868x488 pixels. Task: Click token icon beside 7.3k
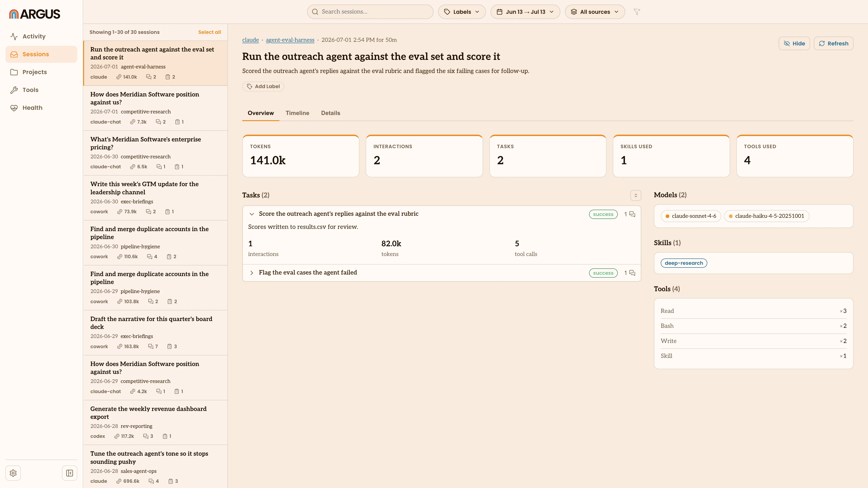click(133, 122)
